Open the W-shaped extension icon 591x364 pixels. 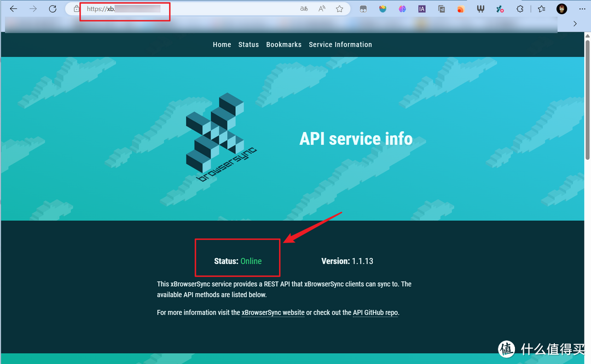tap(480, 9)
